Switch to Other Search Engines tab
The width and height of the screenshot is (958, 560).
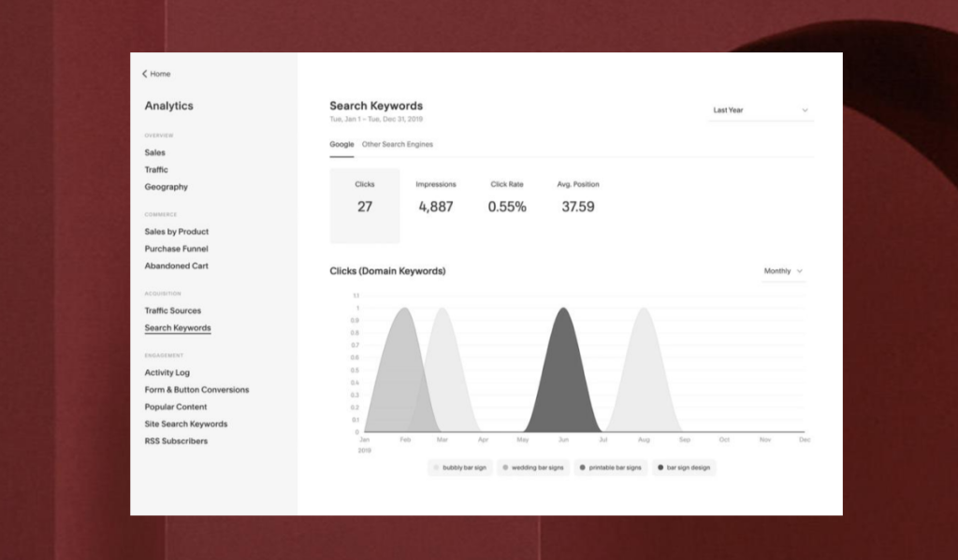(x=397, y=145)
